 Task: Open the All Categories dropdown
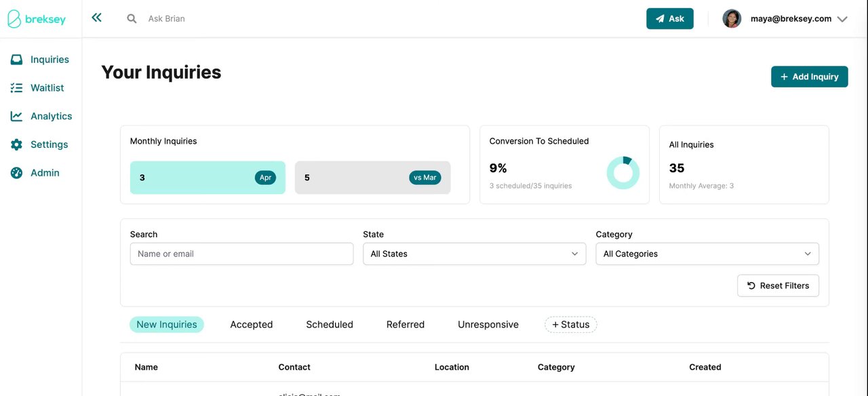707,254
